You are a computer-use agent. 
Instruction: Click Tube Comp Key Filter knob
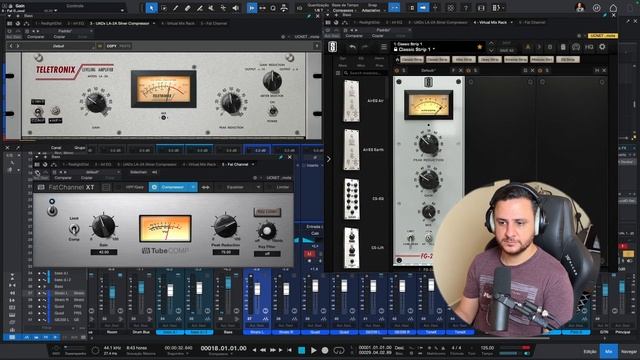[267, 231]
